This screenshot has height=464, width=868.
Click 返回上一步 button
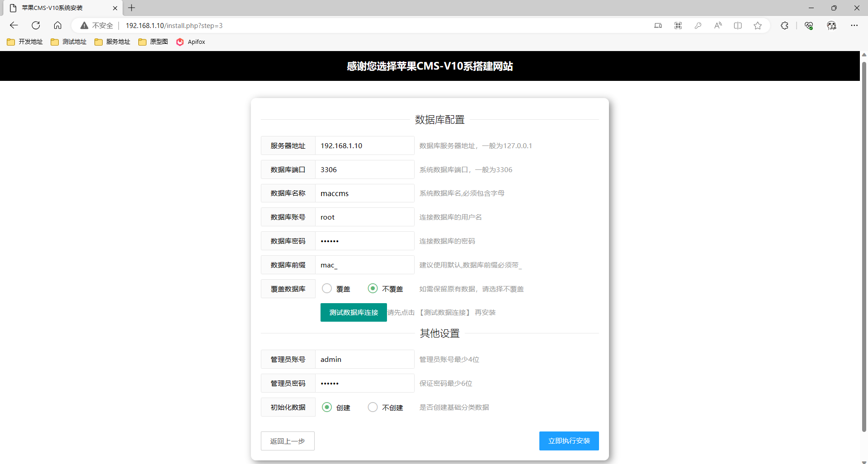click(x=288, y=441)
